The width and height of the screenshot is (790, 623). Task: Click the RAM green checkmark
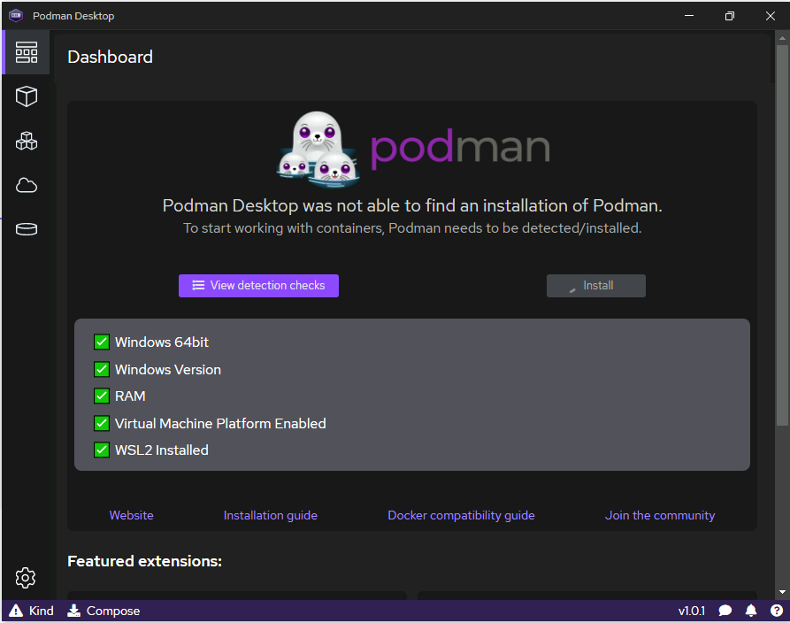[102, 396]
